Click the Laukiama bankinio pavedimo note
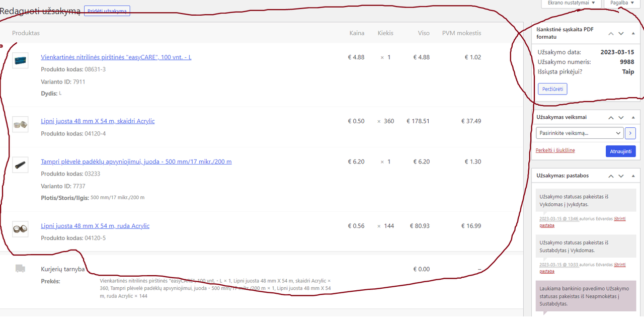The width and height of the screenshot is (644, 327). [586, 296]
